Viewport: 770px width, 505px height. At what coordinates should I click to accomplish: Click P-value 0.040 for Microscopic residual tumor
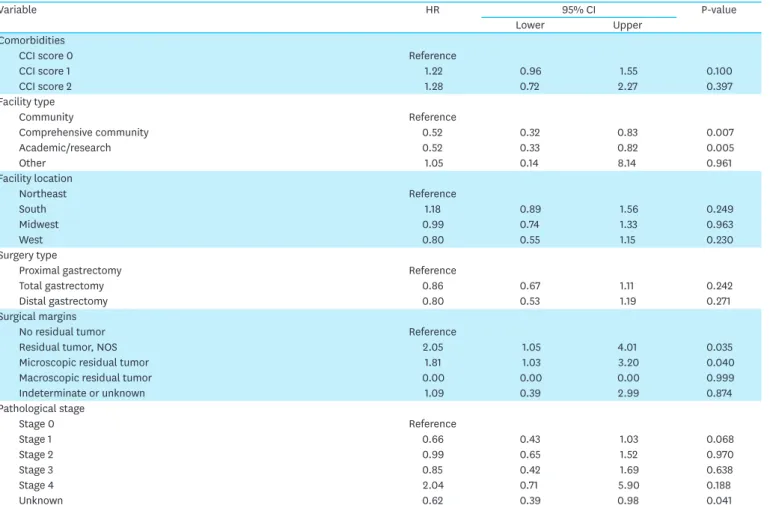[x=720, y=363]
